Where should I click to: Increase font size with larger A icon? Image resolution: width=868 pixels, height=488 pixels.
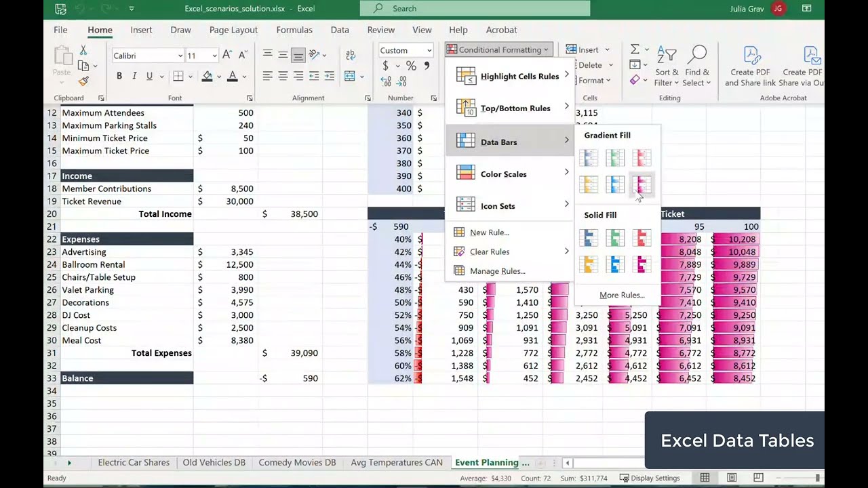coord(227,55)
